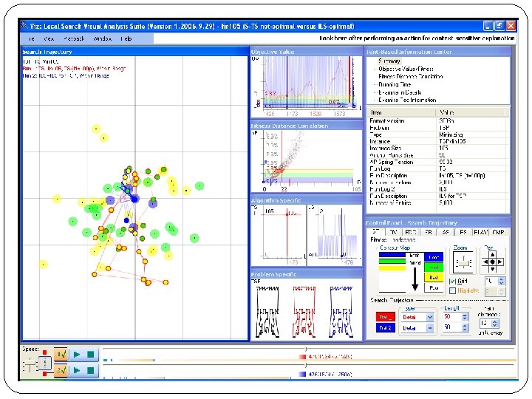Select Objective Value/Fitness tree item
Viewport: 532px width, 399px height.
click(x=406, y=69)
